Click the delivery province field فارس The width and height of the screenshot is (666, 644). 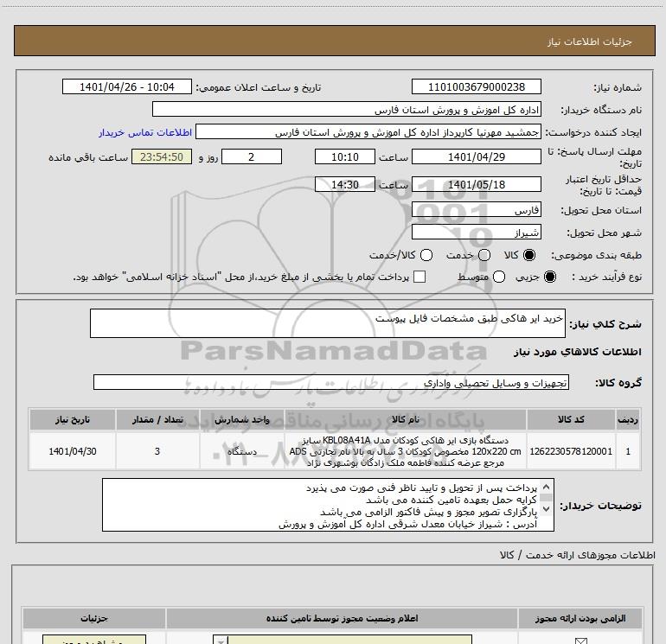point(476,210)
